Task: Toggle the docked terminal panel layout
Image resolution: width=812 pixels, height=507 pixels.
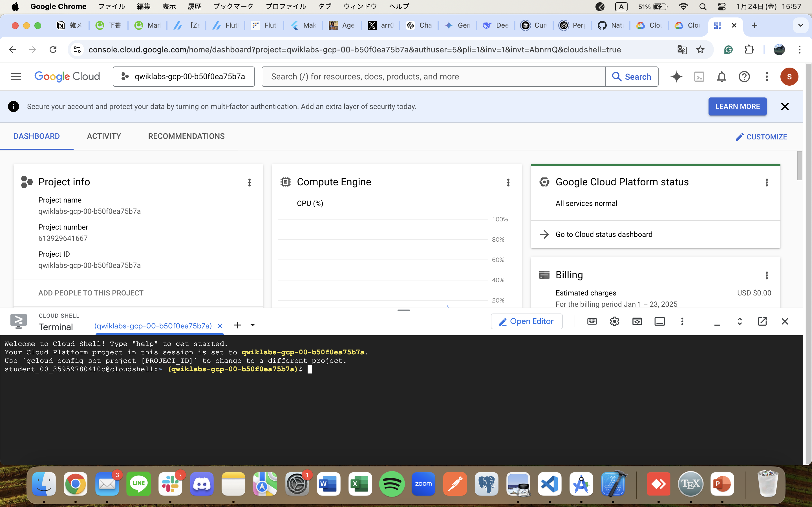Action: click(x=660, y=321)
